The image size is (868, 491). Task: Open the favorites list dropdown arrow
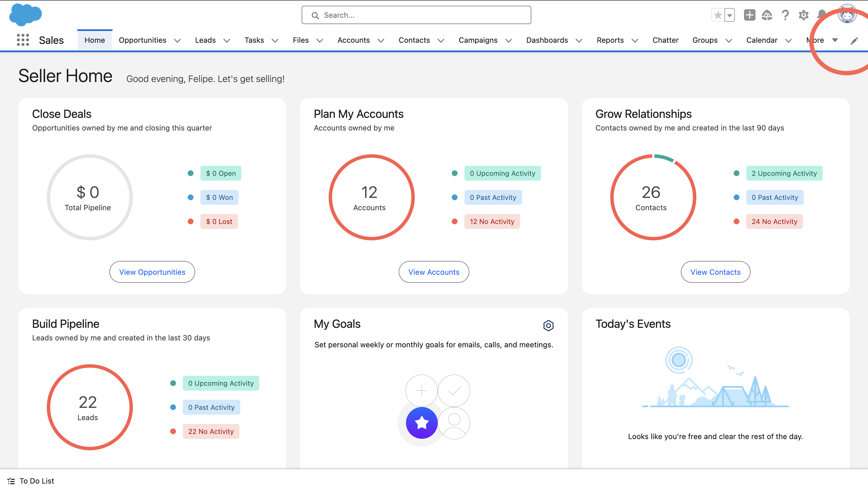[730, 15]
